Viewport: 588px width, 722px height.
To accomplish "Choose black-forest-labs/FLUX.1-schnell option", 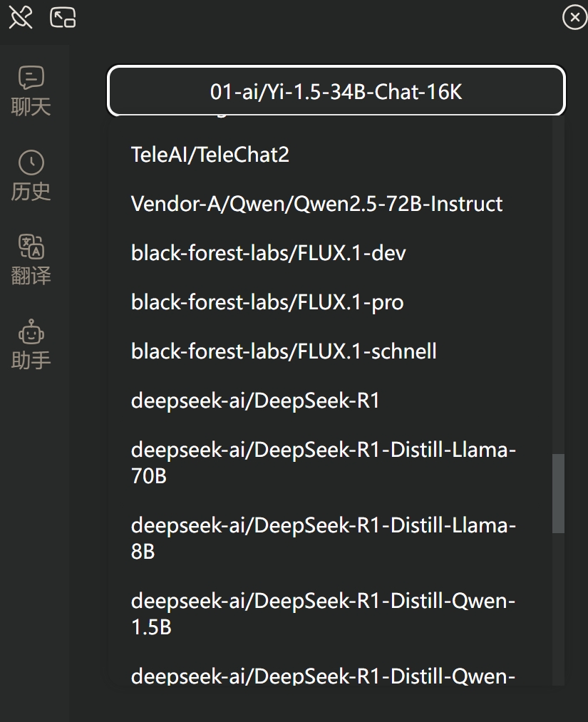I will (330, 352).
